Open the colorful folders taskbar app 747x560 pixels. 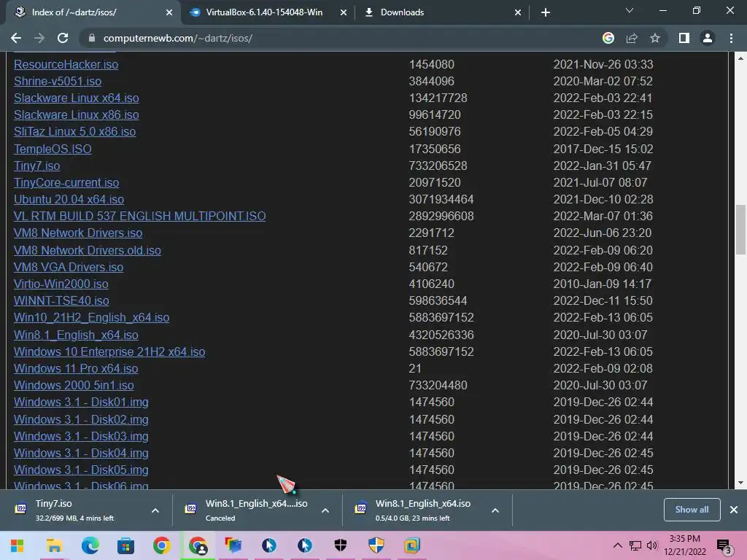click(233, 545)
